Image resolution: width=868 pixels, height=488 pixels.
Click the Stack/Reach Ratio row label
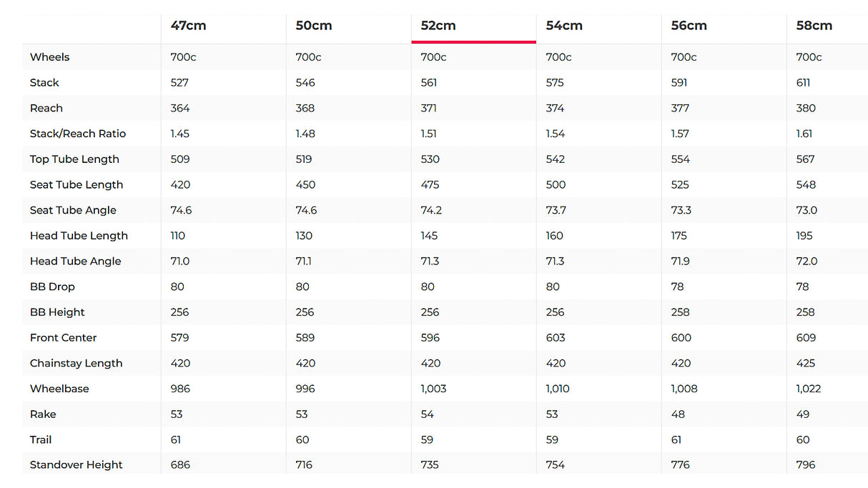click(78, 134)
